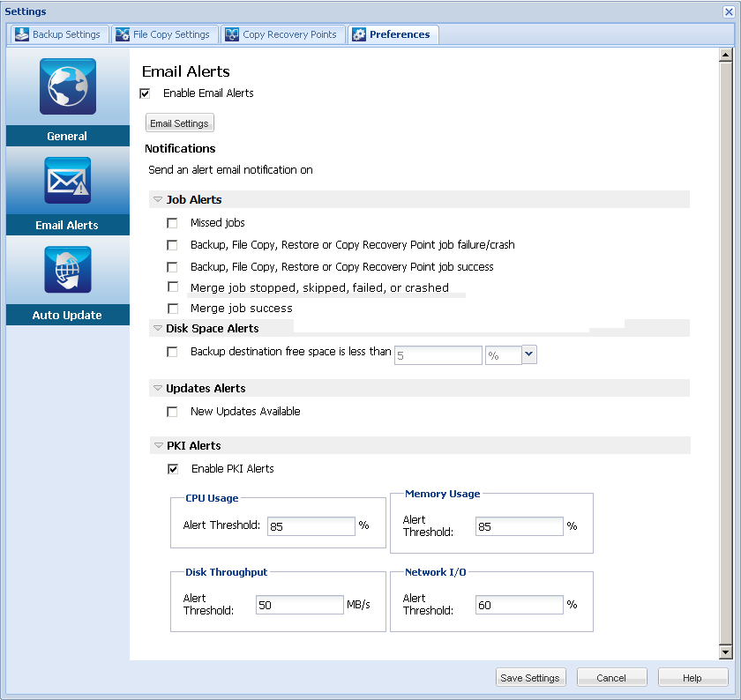Click the Copy Recovery Points tab icon
The image size is (741, 700).
[x=231, y=34]
